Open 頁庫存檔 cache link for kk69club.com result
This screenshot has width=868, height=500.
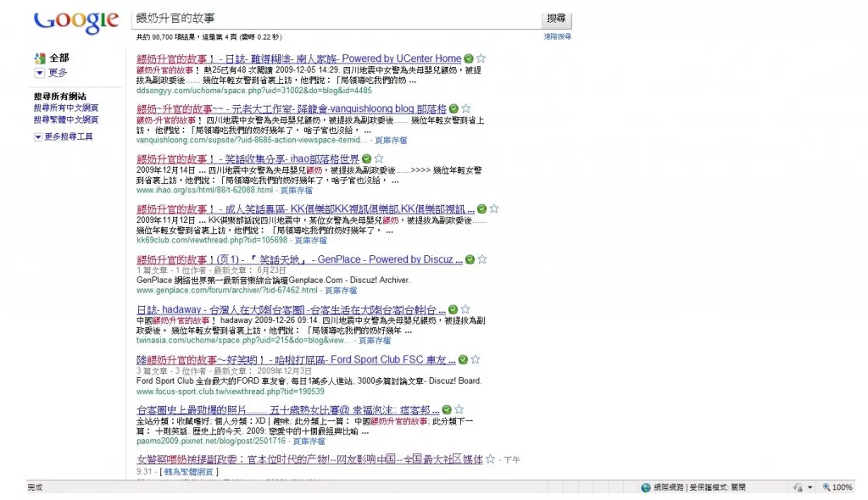pyautogui.click(x=310, y=241)
